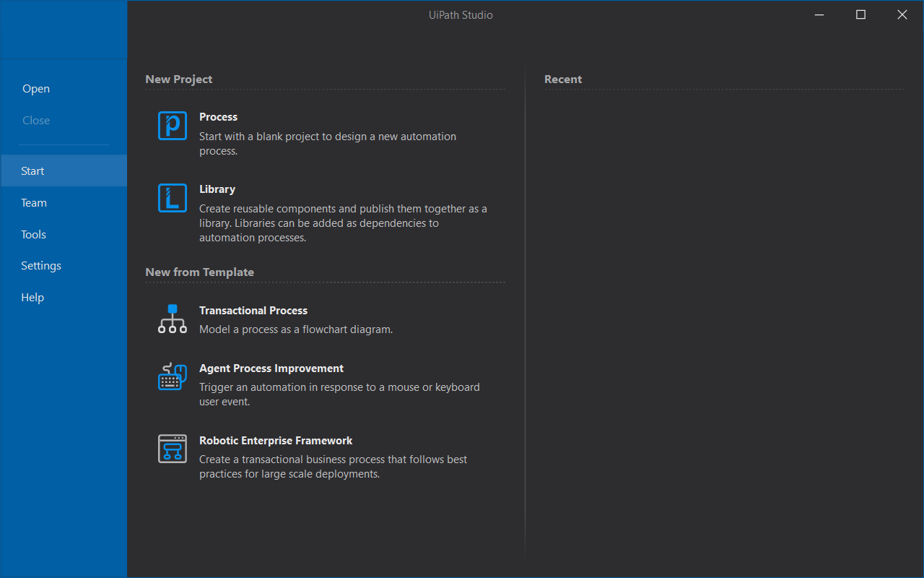Create a new blank Process project

click(218, 117)
